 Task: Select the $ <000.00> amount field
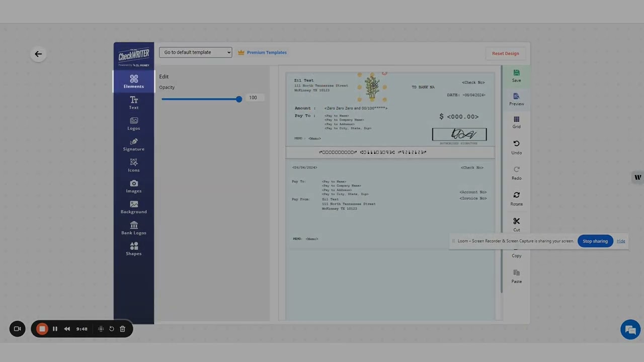point(459,117)
